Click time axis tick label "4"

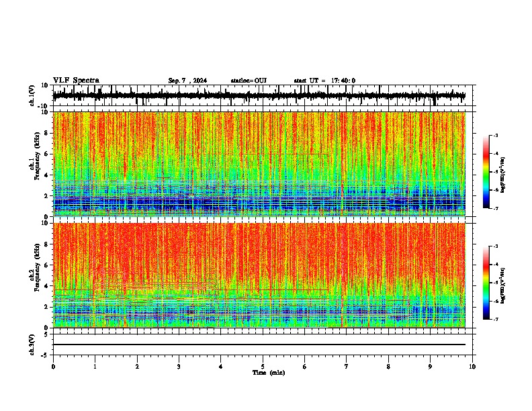pyautogui.click(x=221, y=367)
